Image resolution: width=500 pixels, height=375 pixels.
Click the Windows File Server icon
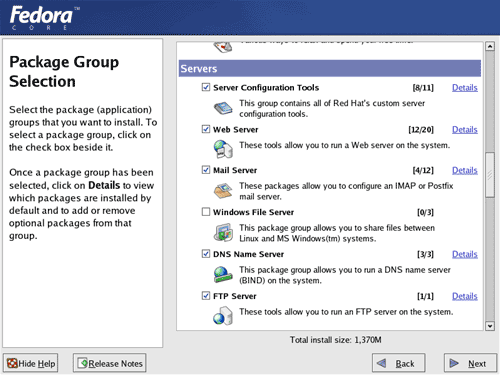tap(223, 232)
